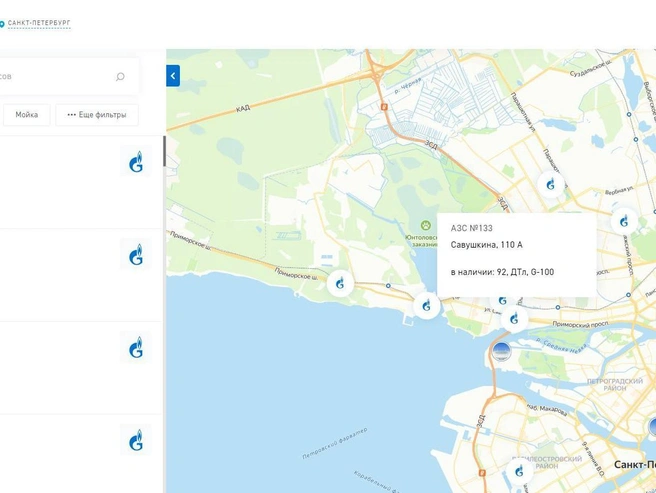The width and height of the screenshot is (656, 493).
Task: Collapse the station list with blue chevron
Action: 173,76
